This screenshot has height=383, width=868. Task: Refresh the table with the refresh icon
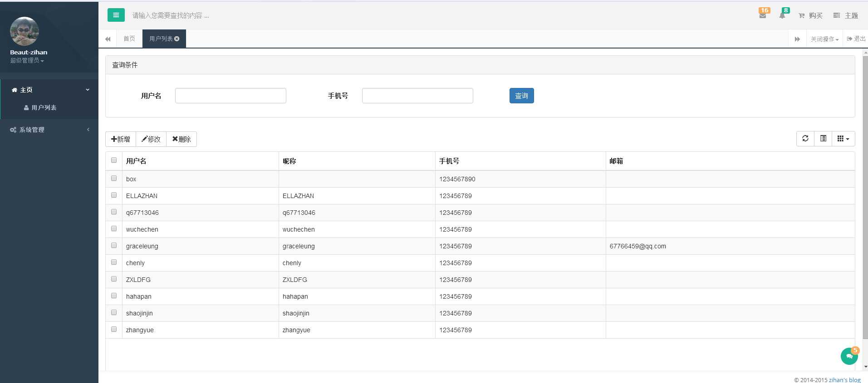(805, 139)
